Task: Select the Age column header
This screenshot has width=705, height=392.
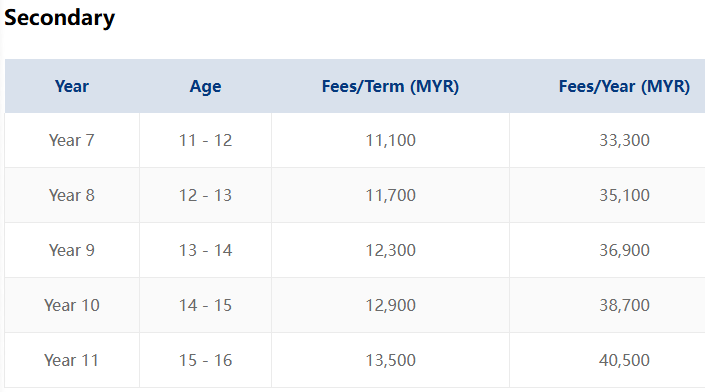Action: (x=205, y=86)
